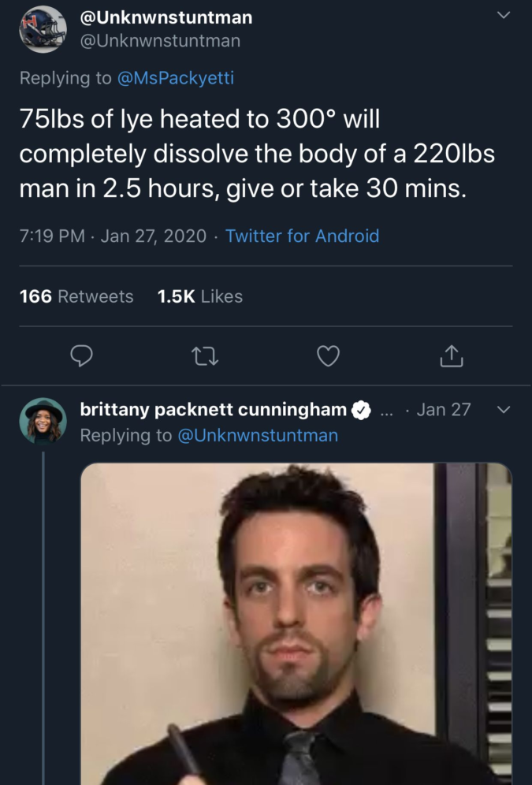Tap the verified badge on brittany
This screenshot has height=785, width=532.
pos(361,410)
